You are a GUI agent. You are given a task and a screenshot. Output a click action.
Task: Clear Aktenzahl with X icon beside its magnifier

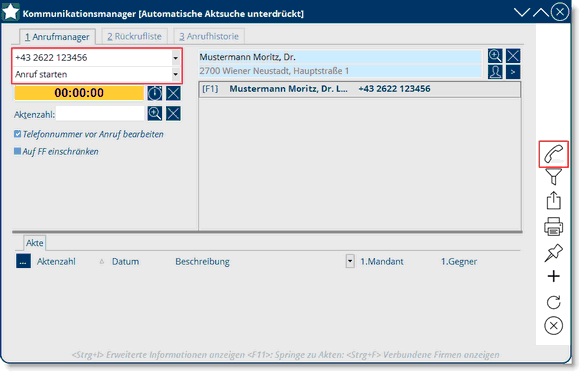[173, 113]
